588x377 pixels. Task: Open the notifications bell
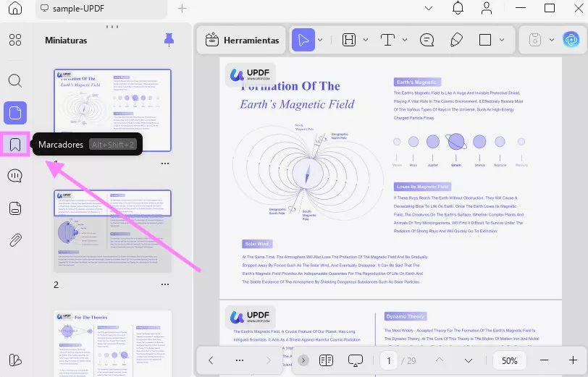coord(458,8)
